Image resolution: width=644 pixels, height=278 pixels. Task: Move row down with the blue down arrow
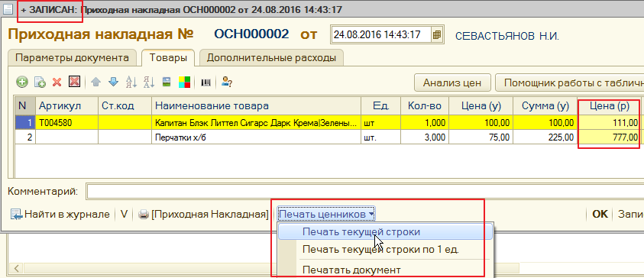pyautogui.click(x=113, y=82)
